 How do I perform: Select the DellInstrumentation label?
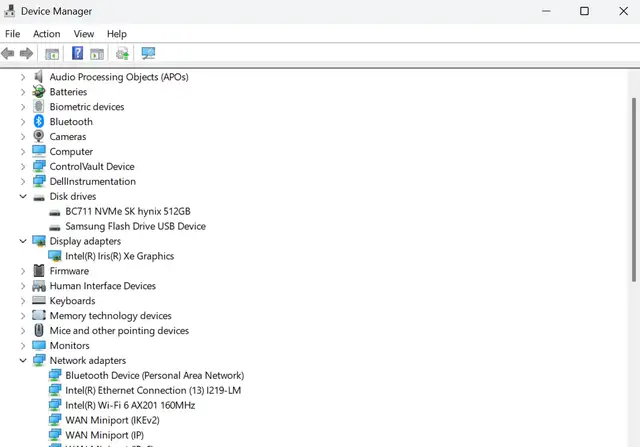click(x=93, y=181)
